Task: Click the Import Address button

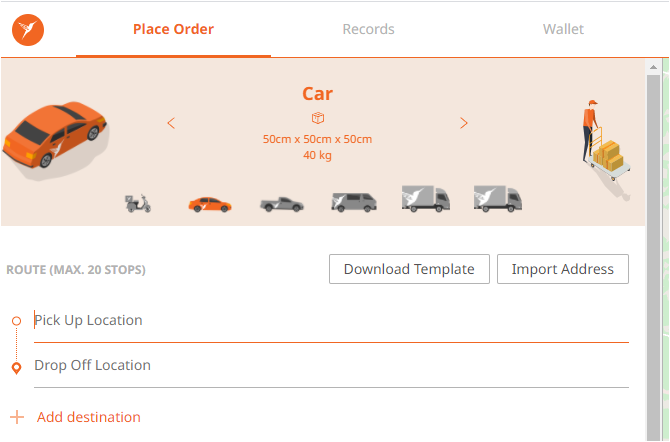Action: pos(563,269)
